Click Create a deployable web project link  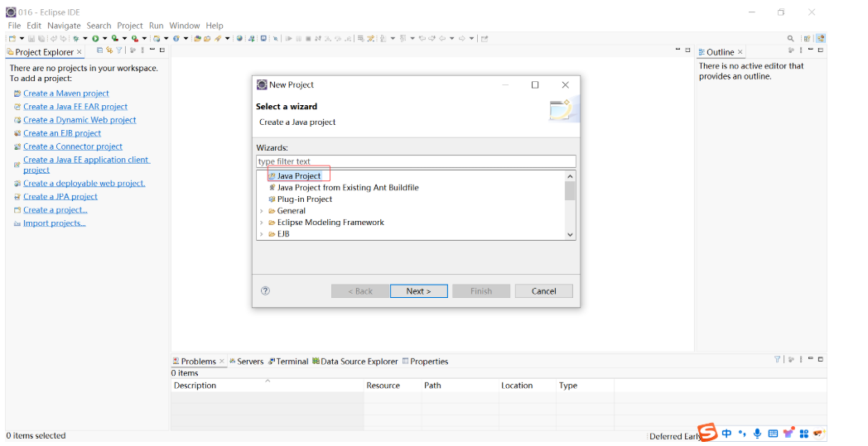coord(84,183)
